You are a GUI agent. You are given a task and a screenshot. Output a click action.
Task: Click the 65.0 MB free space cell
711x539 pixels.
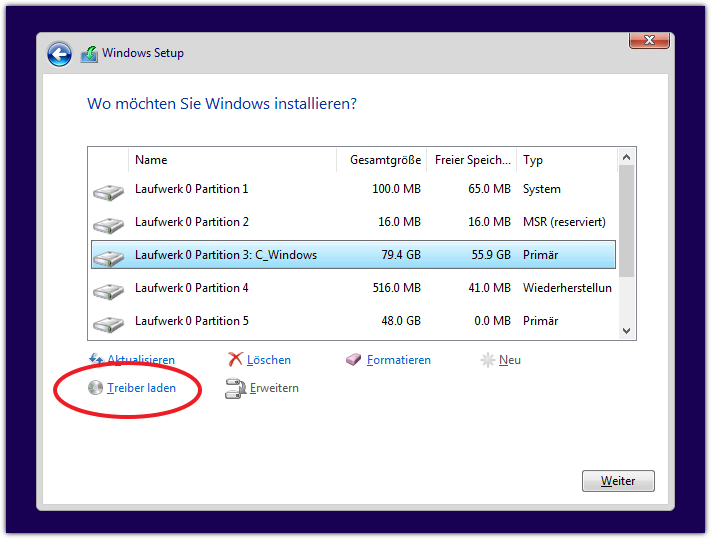tap(489, 189)
